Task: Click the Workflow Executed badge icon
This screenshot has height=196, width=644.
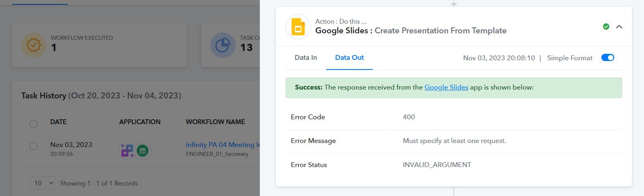Action: 33,45
